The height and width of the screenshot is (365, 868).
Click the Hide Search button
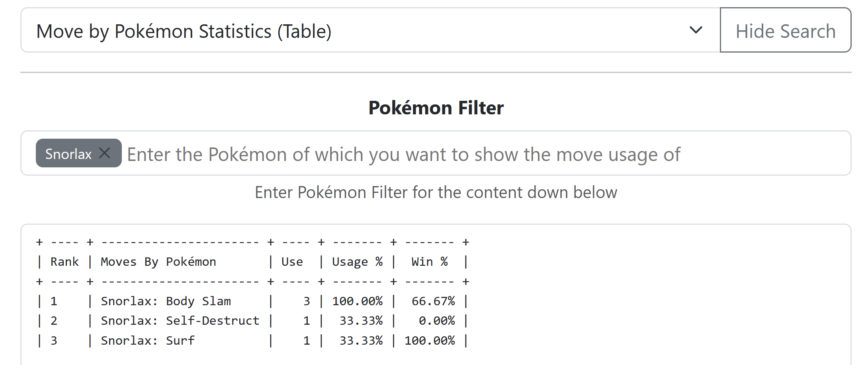(x=785, y=31)
